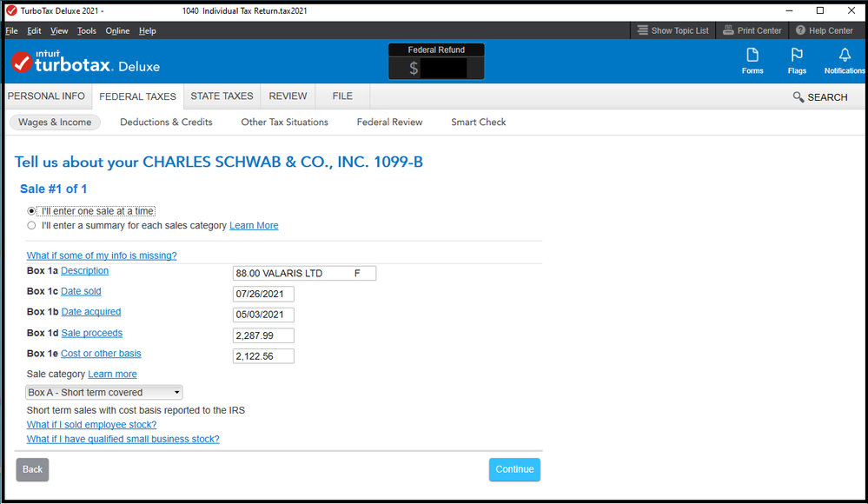Close the TurboTax window
868x504 pixels.
[851, 10]
